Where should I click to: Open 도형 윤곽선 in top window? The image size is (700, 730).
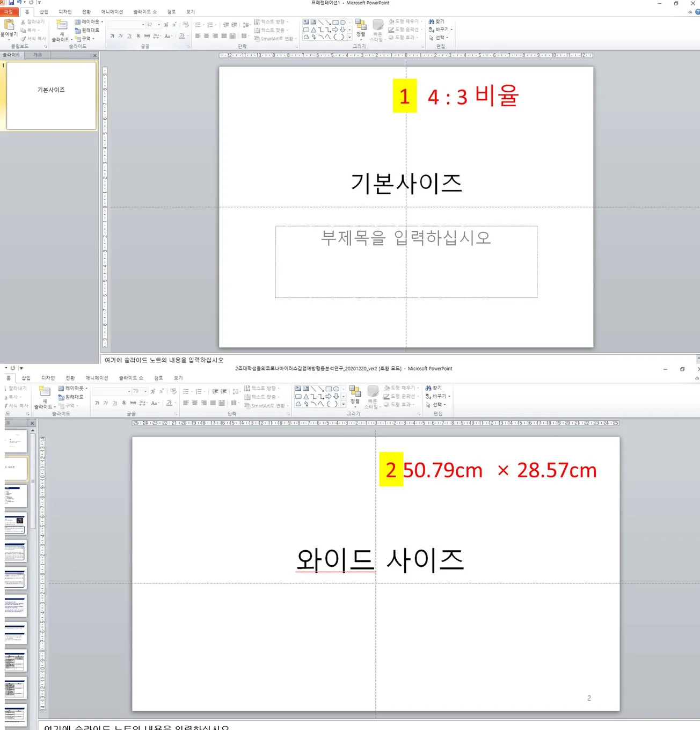tap(405, 30)
